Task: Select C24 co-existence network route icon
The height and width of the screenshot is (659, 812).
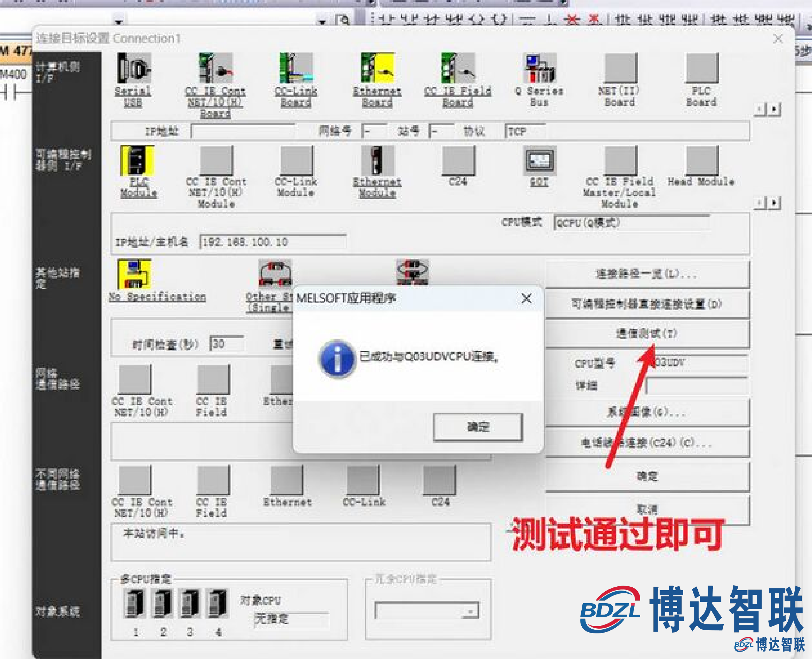Action: coord(440,480)
